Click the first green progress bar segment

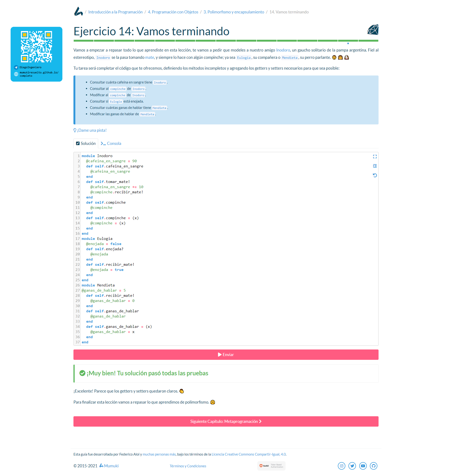coord(83,41)
